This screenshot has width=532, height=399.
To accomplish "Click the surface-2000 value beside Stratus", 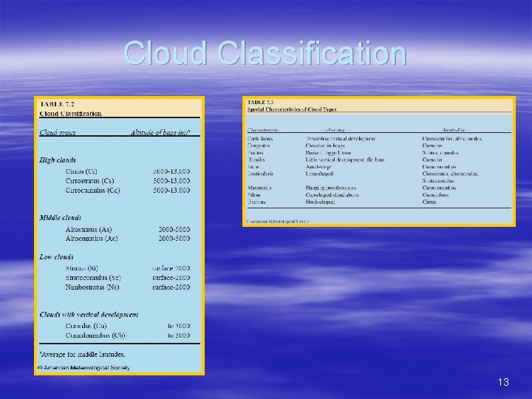I will pos(171,268).
